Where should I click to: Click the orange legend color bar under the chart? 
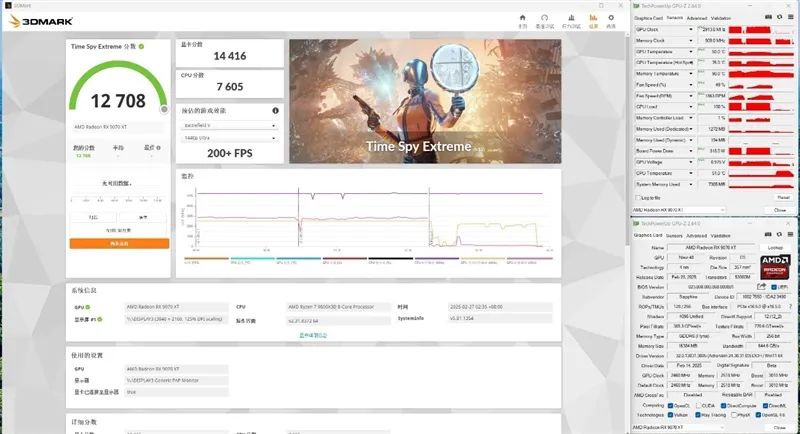click(206, 259)
